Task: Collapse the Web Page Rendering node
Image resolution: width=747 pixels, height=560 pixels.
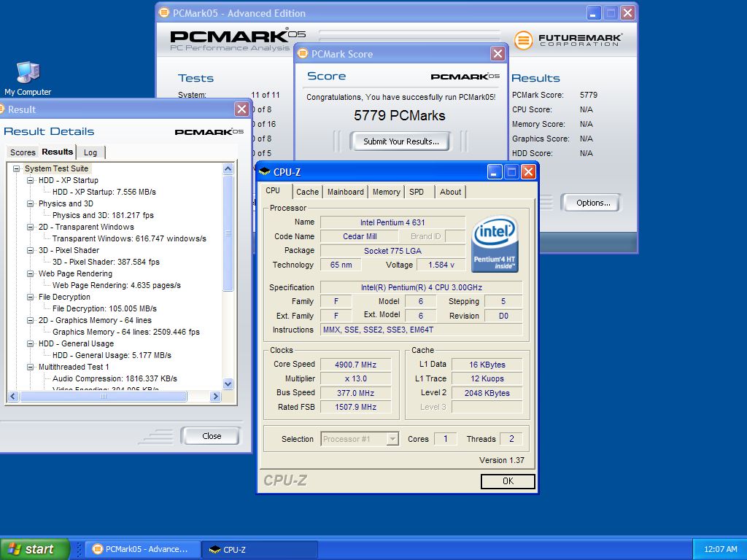Action: point(31,274)
